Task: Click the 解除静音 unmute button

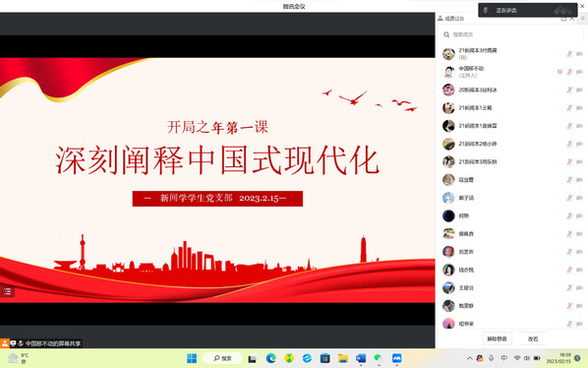Action: [497, 338]
